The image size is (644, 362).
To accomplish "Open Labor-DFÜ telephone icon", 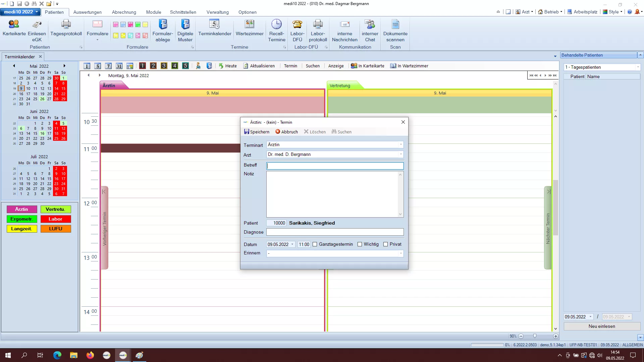I will tap(298, 30).
